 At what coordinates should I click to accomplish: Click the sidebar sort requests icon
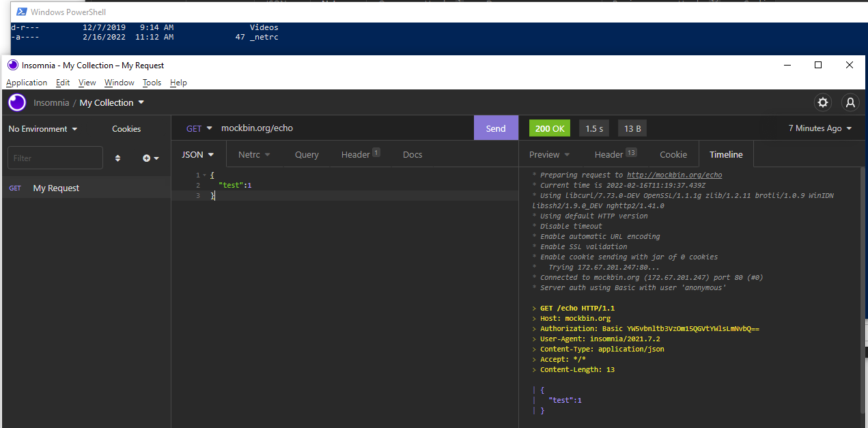(117, 158)
